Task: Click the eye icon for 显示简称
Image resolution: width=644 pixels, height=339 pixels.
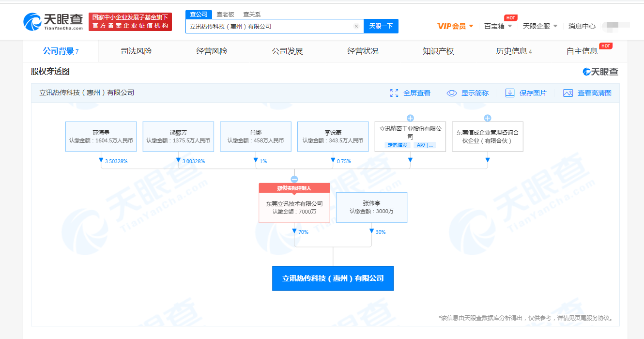Action: click(452, 93)
